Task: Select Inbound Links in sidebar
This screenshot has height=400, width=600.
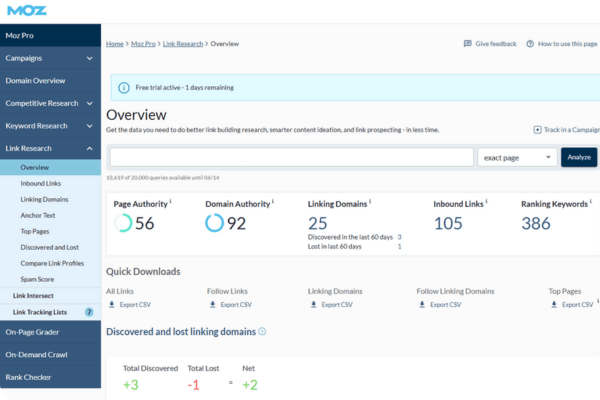Action: click(x=51, y=183)
